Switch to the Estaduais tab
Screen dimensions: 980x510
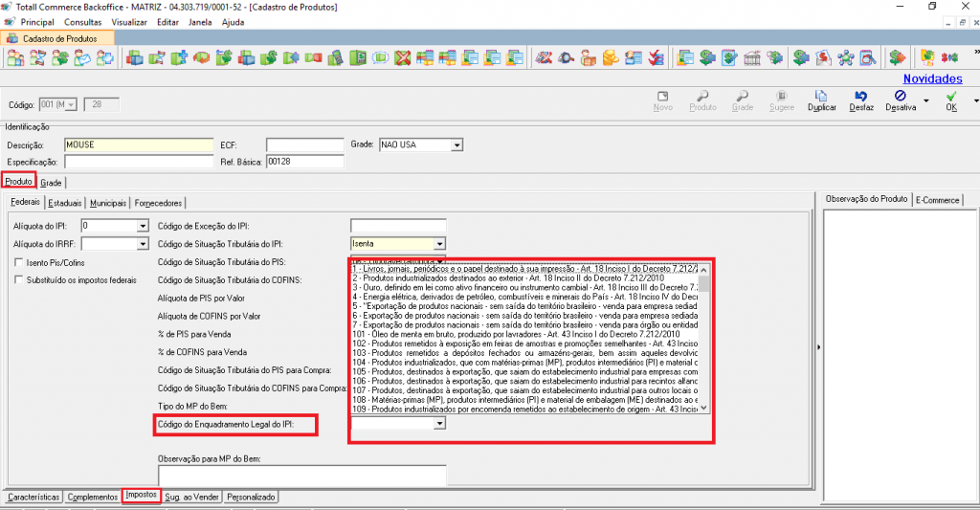64,203
